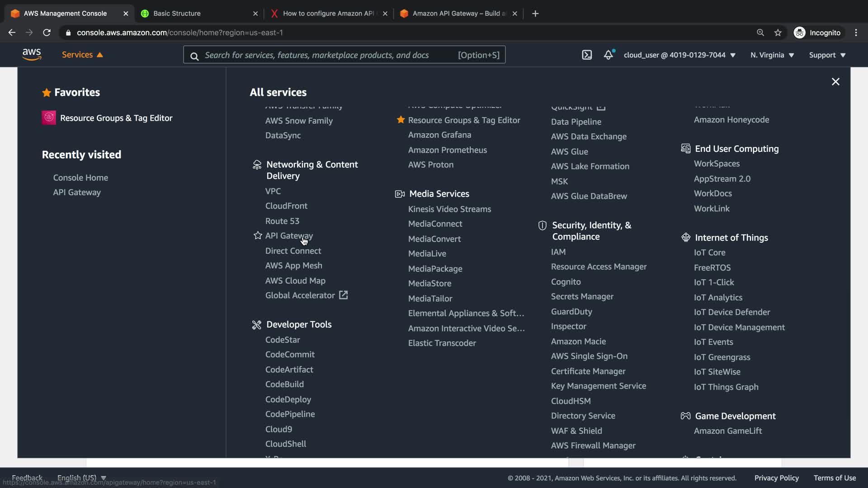868x488 pixels.
Task: Collapse the Services menu
Action: pos(82,55)
